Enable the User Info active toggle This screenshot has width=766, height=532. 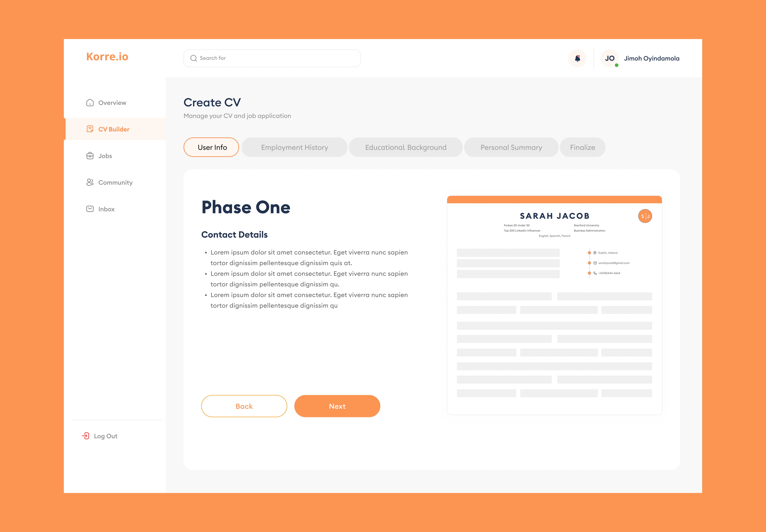(212, 147)
